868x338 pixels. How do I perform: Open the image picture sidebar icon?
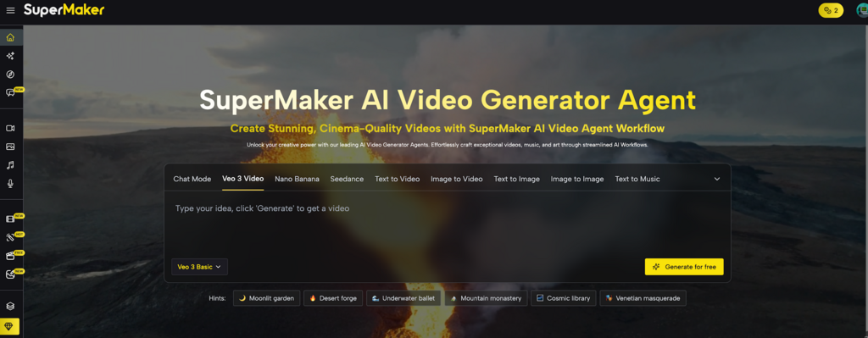coord(10,147)
